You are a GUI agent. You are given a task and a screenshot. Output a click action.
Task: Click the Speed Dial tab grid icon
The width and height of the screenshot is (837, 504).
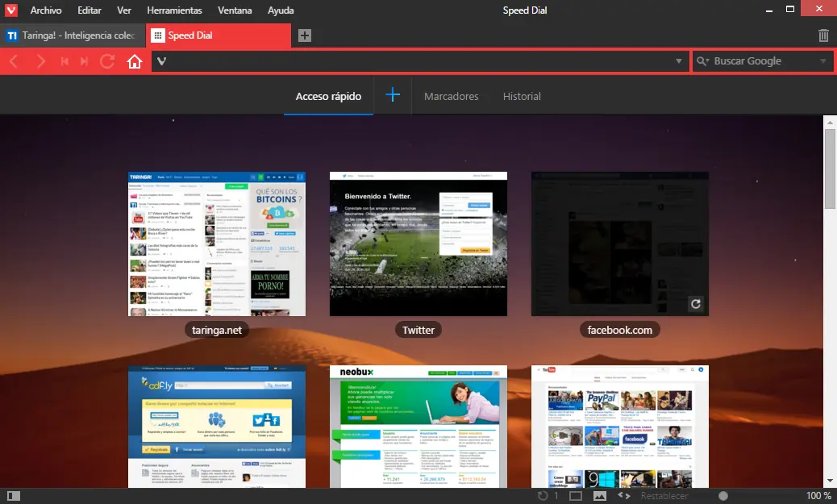pos(157,35)
